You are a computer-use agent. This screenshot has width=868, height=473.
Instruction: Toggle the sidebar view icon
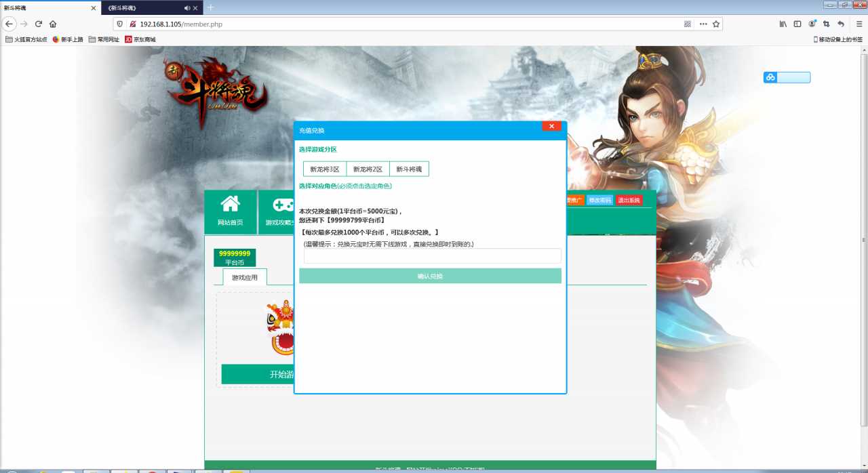pos(797,24)
